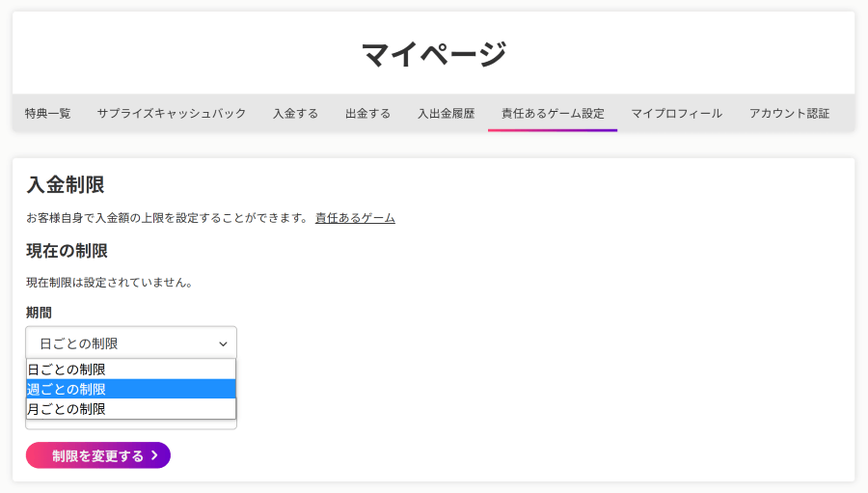Viewport: 868px width, 493px height.
Task: Switch to サプライズキャッシュバック tab
Action: [x=172, y=114]
